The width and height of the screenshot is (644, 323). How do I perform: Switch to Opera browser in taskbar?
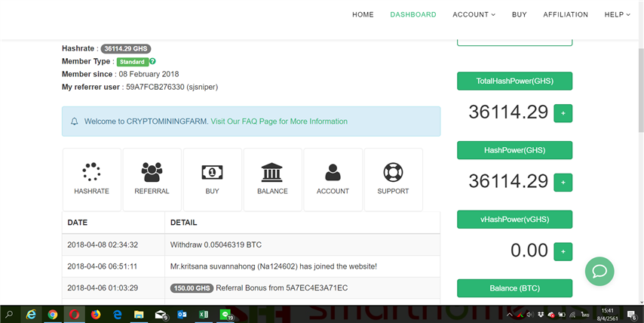tap(75, 315)
